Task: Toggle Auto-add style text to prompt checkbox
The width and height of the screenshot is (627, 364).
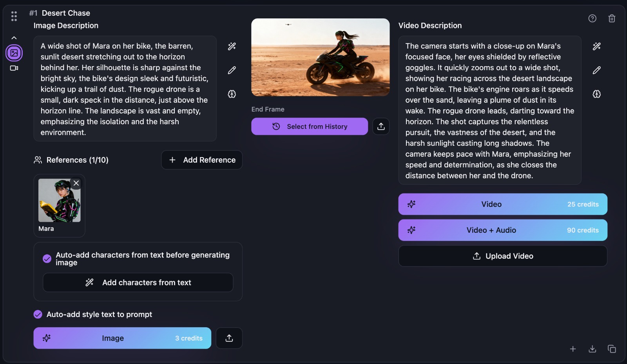Action: pos(38,314)
